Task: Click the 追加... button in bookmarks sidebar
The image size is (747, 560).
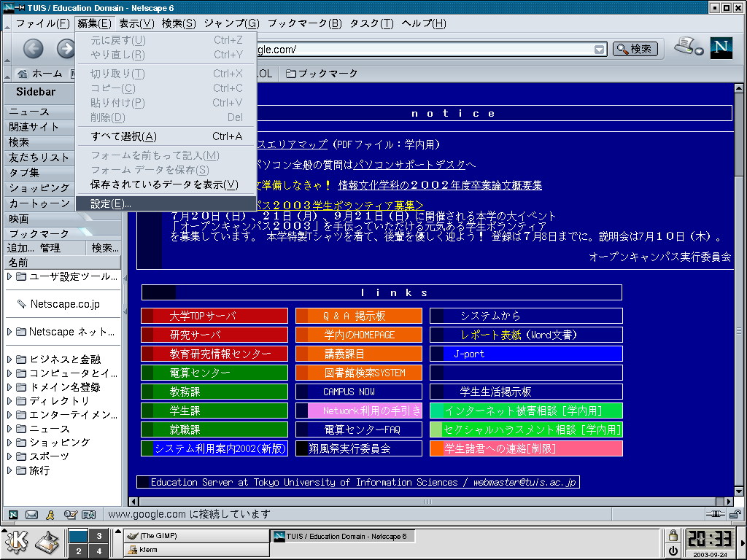Action: pos(20,248)
